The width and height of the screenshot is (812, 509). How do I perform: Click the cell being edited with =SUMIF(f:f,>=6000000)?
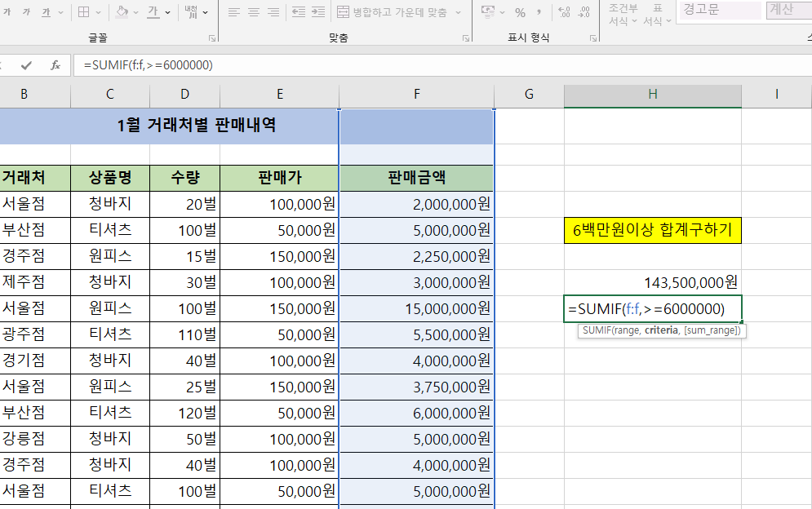coord(653,309)
